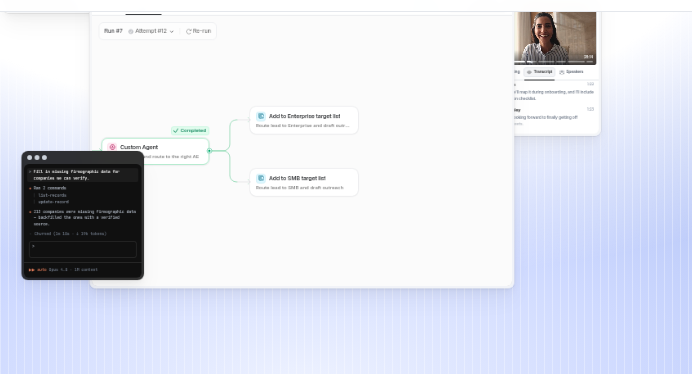The height and width of the screenshot is (374, 692).
Task: Click the chevron next to Attempt #12
Action: [172, 31]
